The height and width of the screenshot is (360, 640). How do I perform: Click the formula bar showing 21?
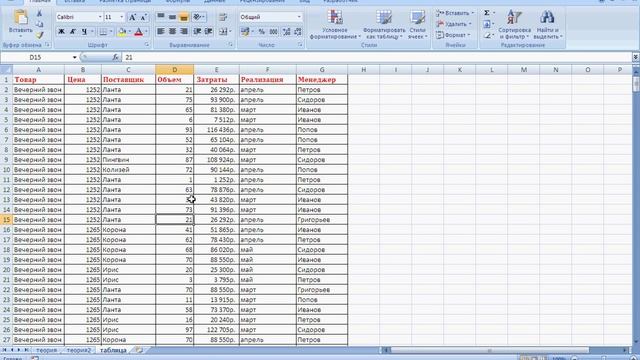(x=376, y=58)
